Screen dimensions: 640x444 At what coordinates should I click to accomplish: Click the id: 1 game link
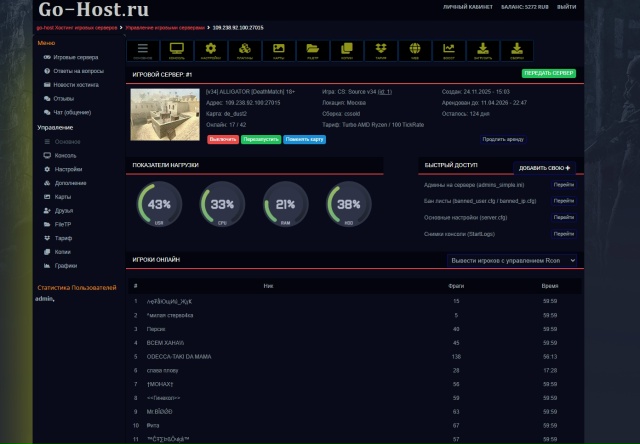384,92
